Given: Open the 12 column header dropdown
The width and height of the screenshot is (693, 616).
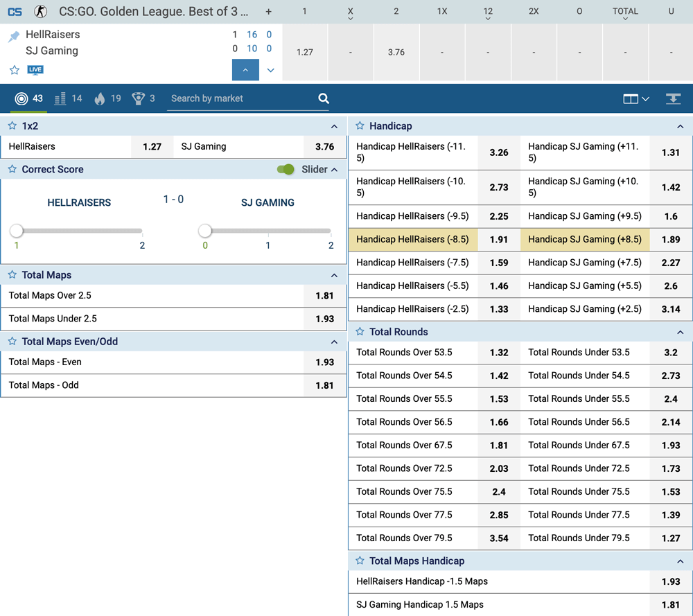Looking at the screenshot, I should click(488, 13).
